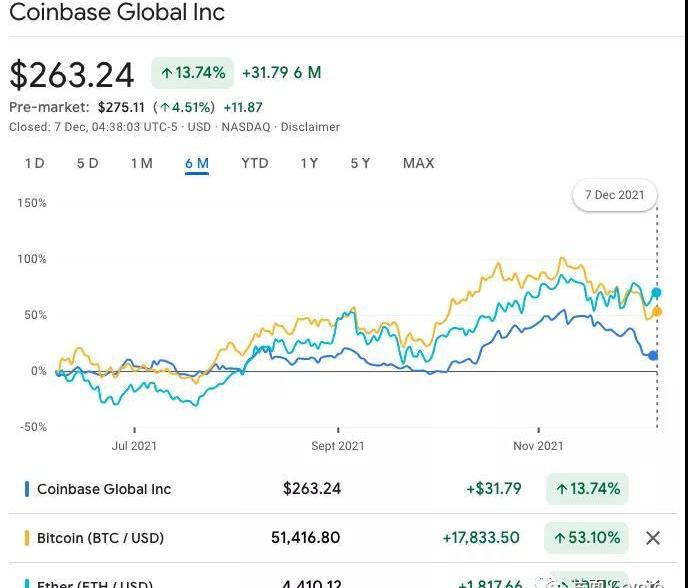Remove Bitcoin comparison with the X icon
Image resolution: width=688 pixels, height=588 pixels.
pyautogui.click(x=653, y=538)
